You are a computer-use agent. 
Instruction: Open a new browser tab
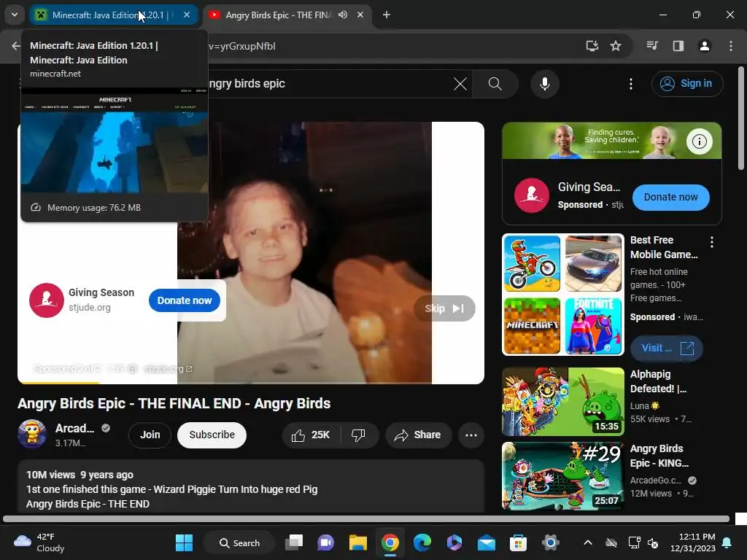click(x=387, y=15)
